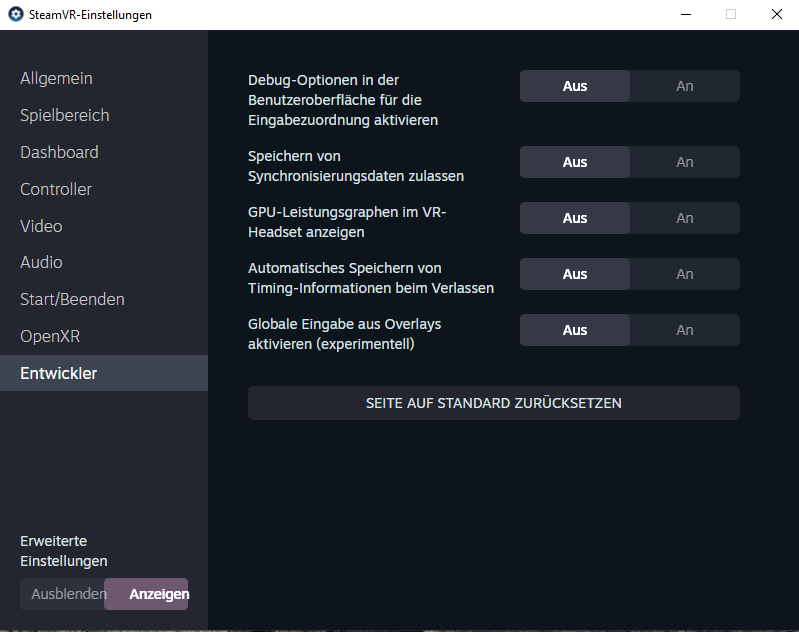This screenshot has height=632, width=799.
Task: Set Globale Eingabe aus Overlays to Aus
Action: [x=575, y=330]
